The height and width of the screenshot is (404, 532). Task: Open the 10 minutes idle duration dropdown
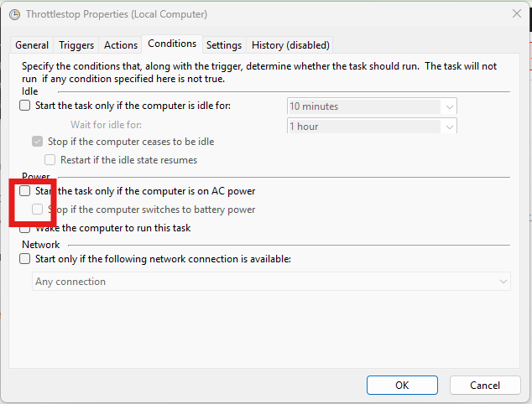(372, 106)
